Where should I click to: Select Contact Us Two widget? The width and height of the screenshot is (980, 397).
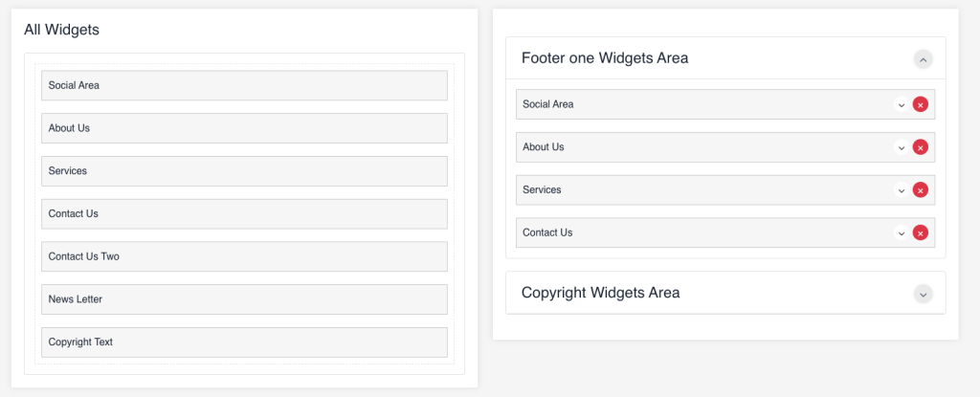click(x=244, y=257)
